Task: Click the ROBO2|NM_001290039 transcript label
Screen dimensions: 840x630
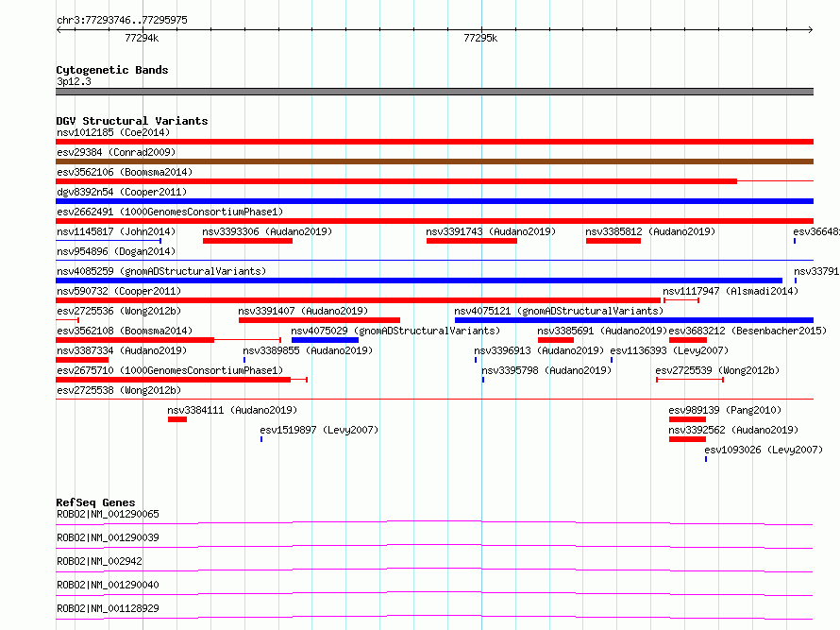Action: [x=108, y=537]
